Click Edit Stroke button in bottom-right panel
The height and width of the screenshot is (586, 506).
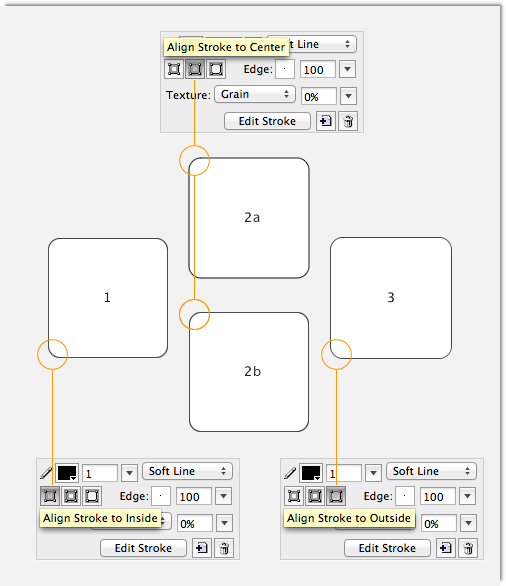pos(387,548)
